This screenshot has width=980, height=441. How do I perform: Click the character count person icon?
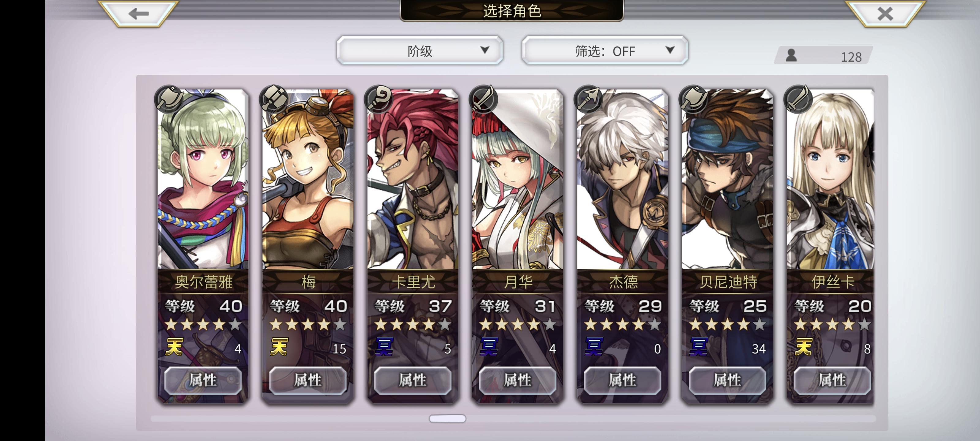[x=791, y=55]
